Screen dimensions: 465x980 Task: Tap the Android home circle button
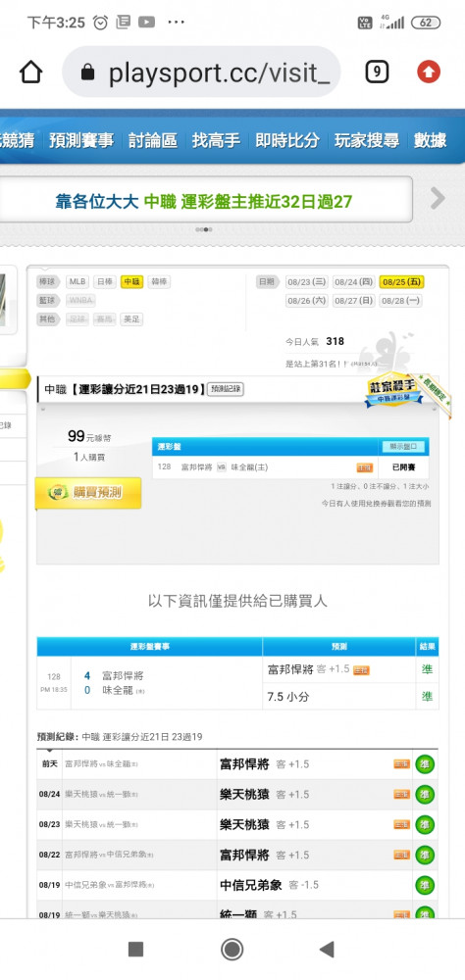pyautogui.click(x=232, y=950)
